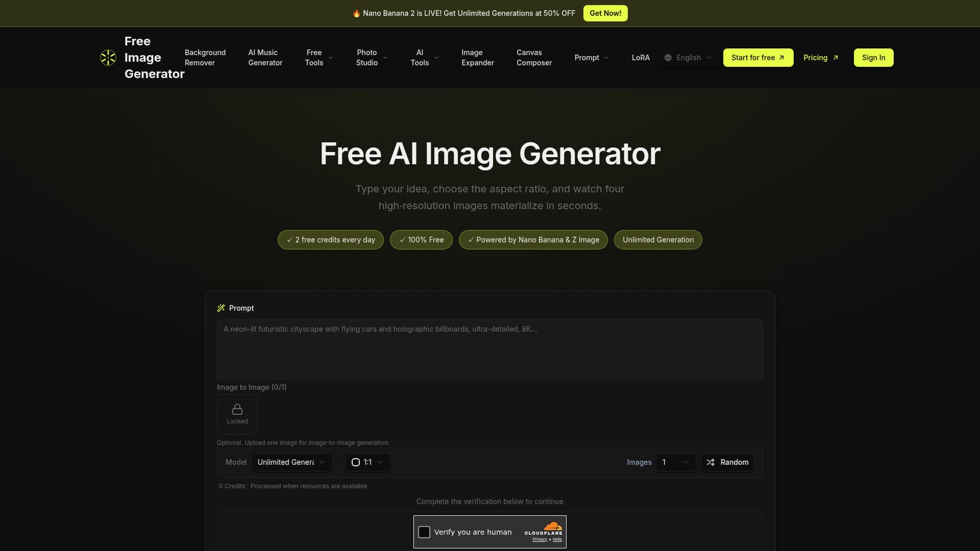This screenshot has width=980, height=551.
Task: Open Cloudflare Privacy link
Action: [x=540, y=539]
